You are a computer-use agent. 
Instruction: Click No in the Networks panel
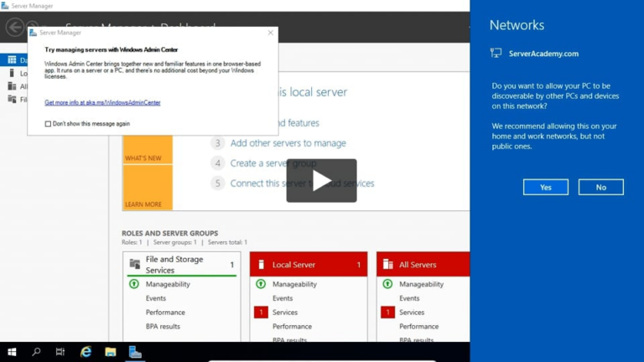coord(600,187)
